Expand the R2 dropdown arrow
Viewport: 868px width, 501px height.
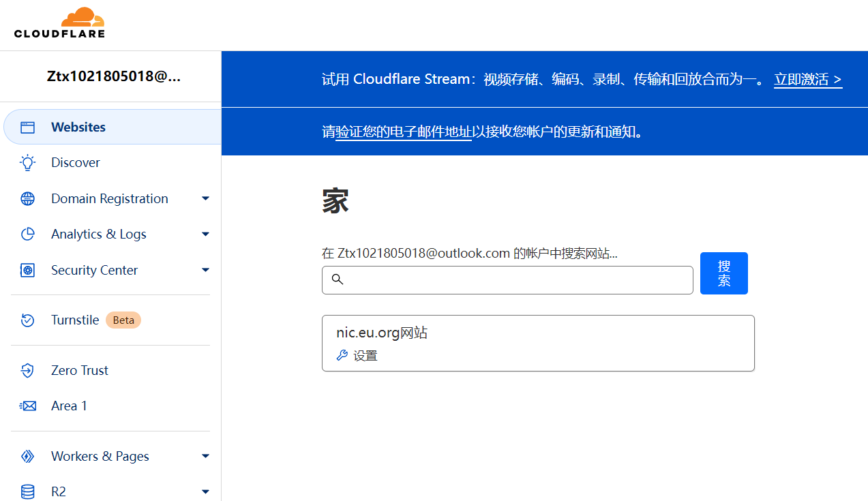click(x=206, y=491)
